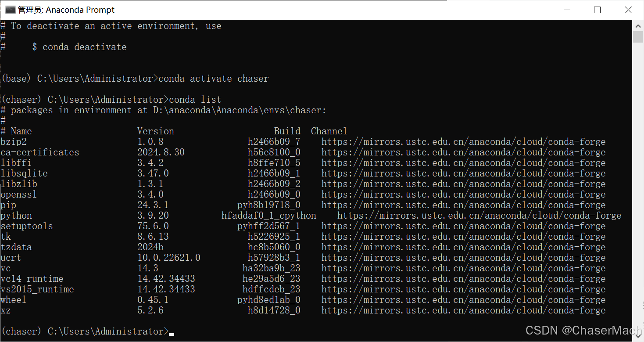Click the '$ conda deactivate' line
This screenshot has height=342, width=644.
79,47
